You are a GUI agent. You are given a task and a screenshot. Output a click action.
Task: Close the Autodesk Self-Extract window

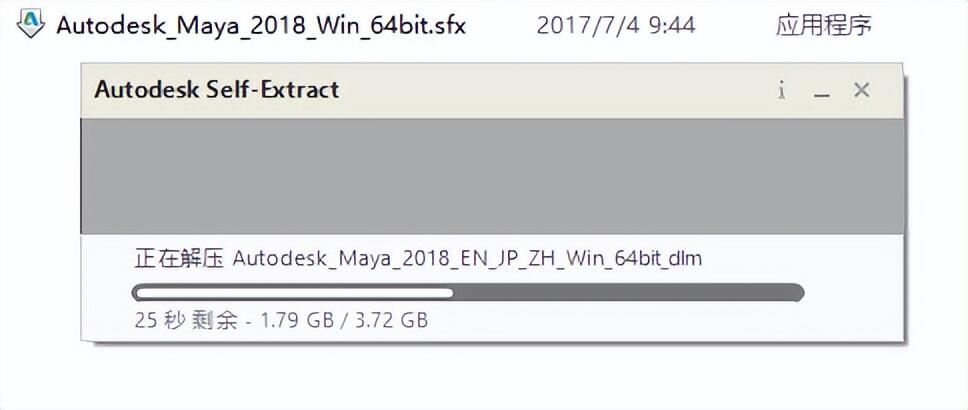click(x=861, y=90)
